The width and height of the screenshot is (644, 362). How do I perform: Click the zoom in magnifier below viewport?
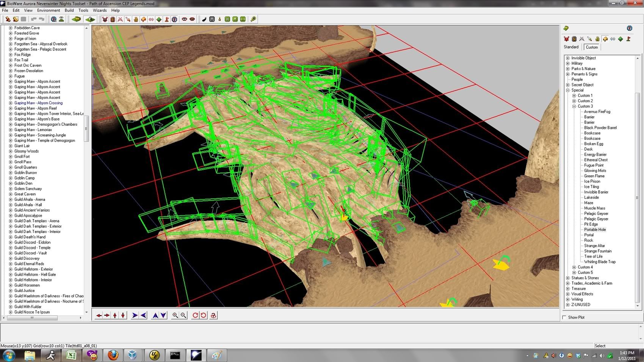click(x=175, y=315)
